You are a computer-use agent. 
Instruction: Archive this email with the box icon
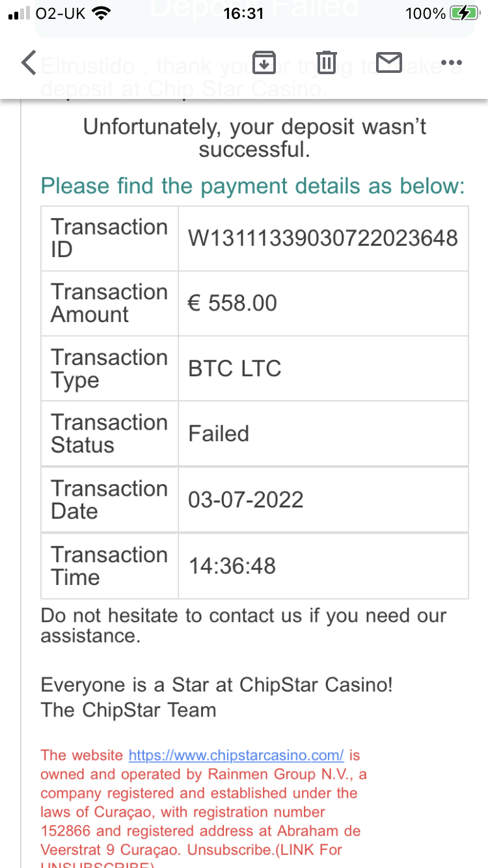click(263, 62)
